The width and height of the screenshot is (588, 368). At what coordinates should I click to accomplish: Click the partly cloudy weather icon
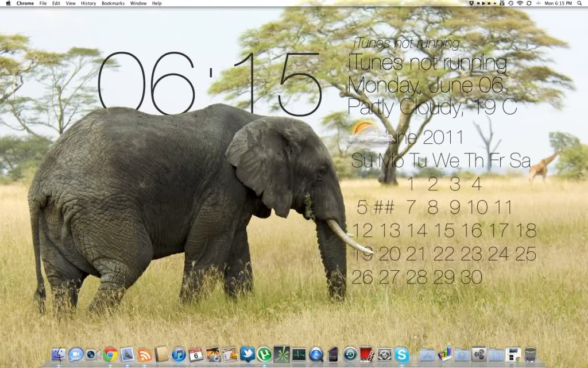(369, 133)
